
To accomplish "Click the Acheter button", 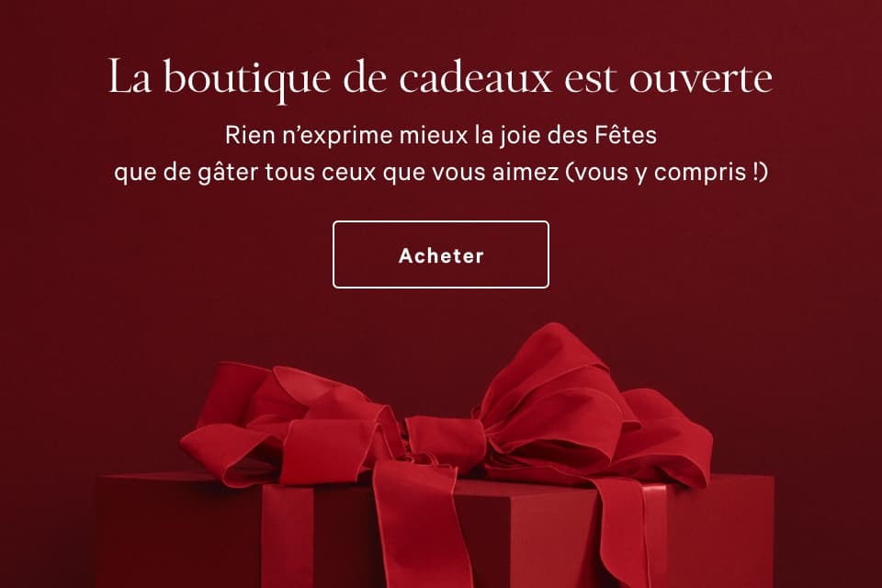I will click(440, 254).
